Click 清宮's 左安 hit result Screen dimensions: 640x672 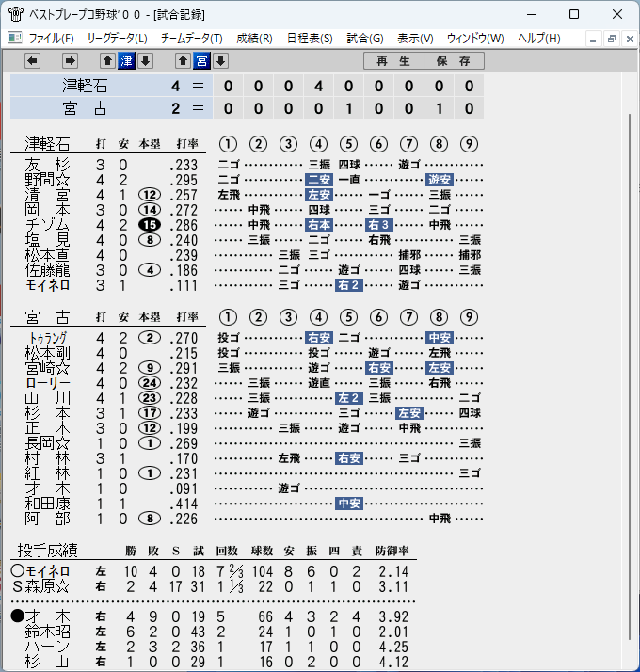coord(319,195)
